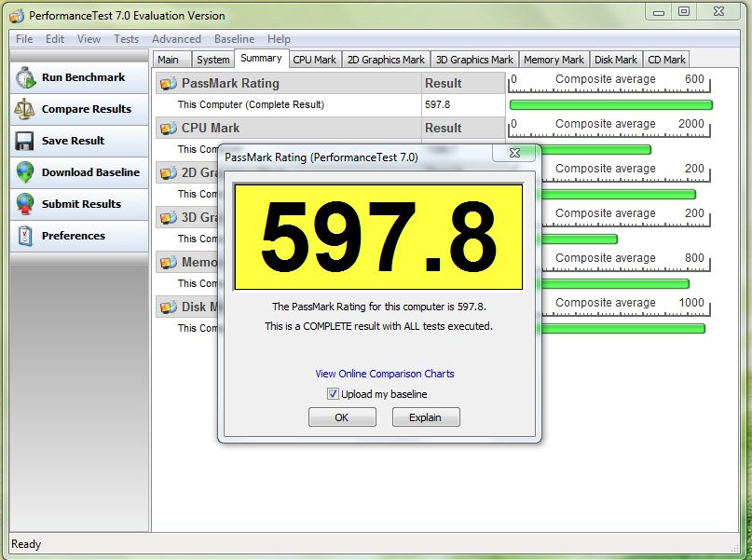The width and height of the screenshot is (752, 560).
Task: Click the Save Result floppy disk icon
Action: point(24,141)
